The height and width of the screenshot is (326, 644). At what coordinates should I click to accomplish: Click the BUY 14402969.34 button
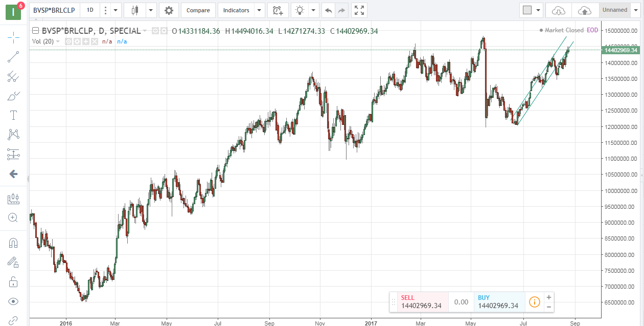(x=498, y=302)
